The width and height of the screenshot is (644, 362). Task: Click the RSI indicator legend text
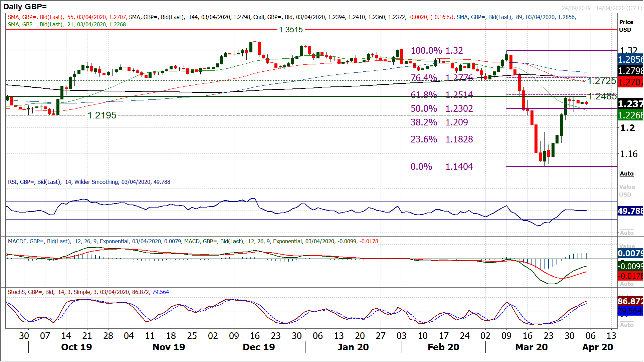(x=89, y=182)
